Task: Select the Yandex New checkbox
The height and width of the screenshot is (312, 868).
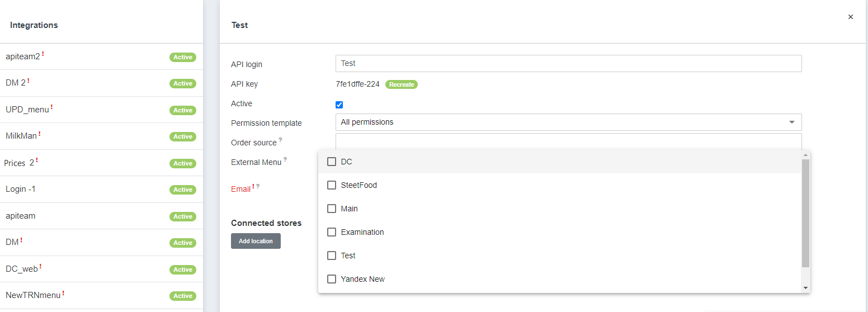Action: coord(332,279)
